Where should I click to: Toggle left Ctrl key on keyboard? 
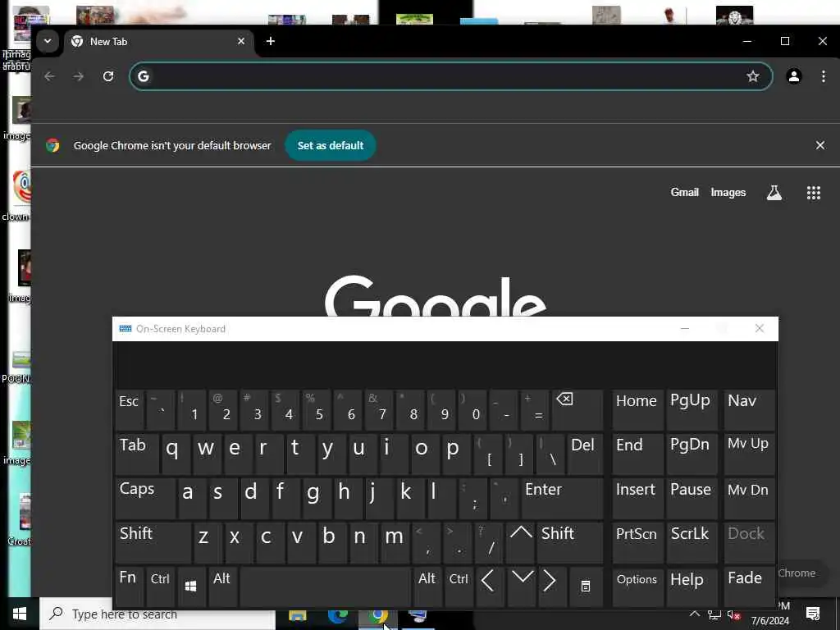coord(160,587)
